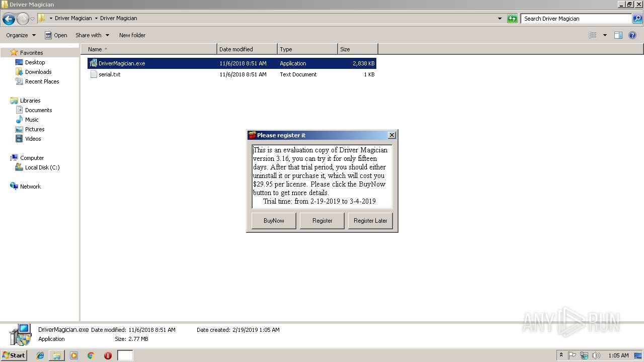Launch Windows Media Player from taskbar
Screen dimensions: 644x362
pos(74,355)
